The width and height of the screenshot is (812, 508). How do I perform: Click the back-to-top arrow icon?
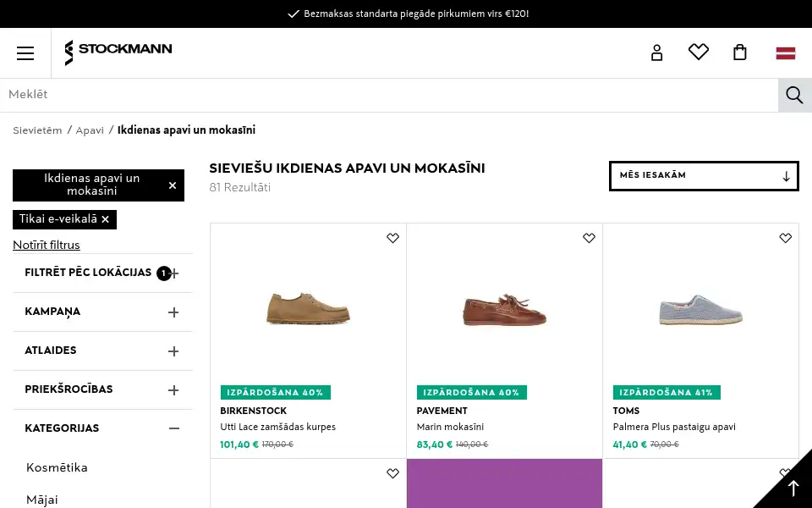(793, 488)
